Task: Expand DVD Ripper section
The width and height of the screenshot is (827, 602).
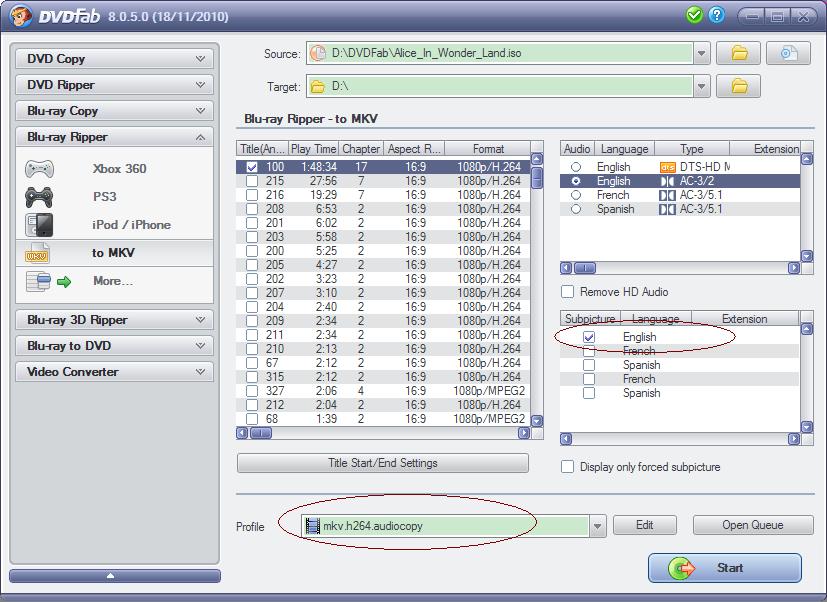Action: click(114, 85)
